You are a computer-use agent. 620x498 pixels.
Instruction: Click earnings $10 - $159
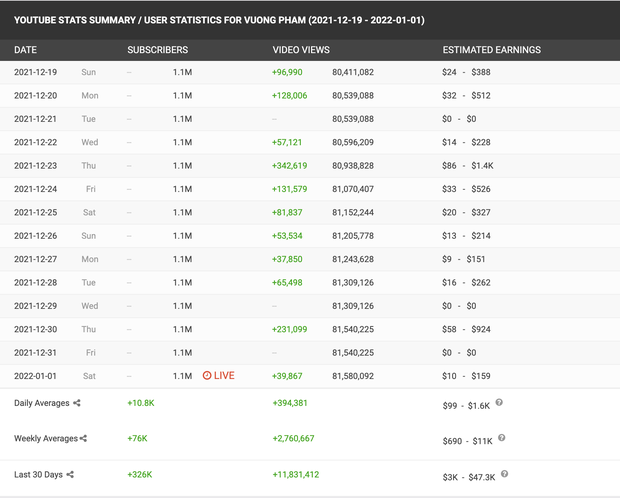click(466, 375)
